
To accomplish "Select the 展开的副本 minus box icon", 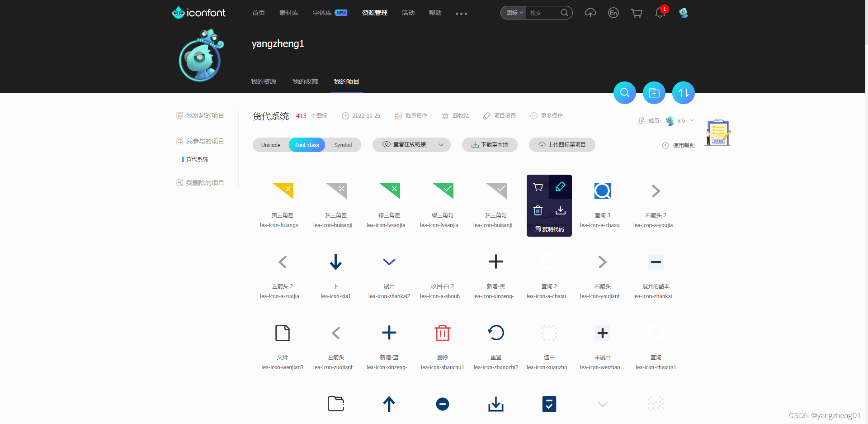I will point(656,262).
